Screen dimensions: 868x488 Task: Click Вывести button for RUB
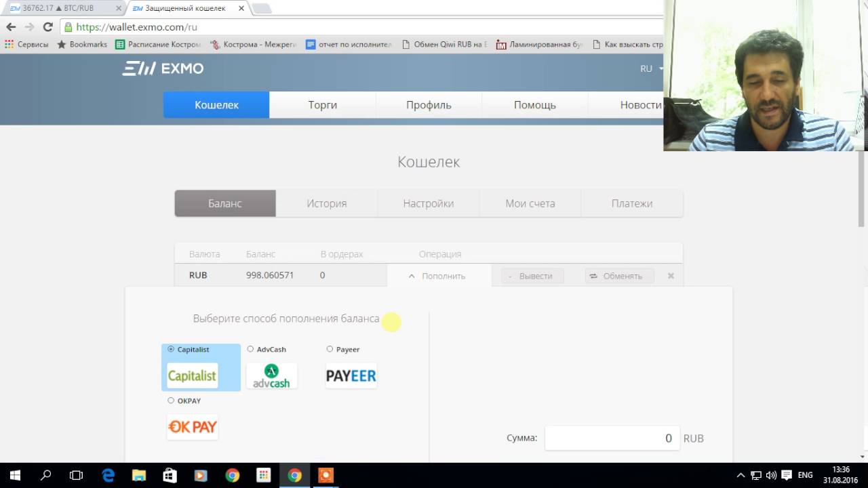(x=532, y=276)
